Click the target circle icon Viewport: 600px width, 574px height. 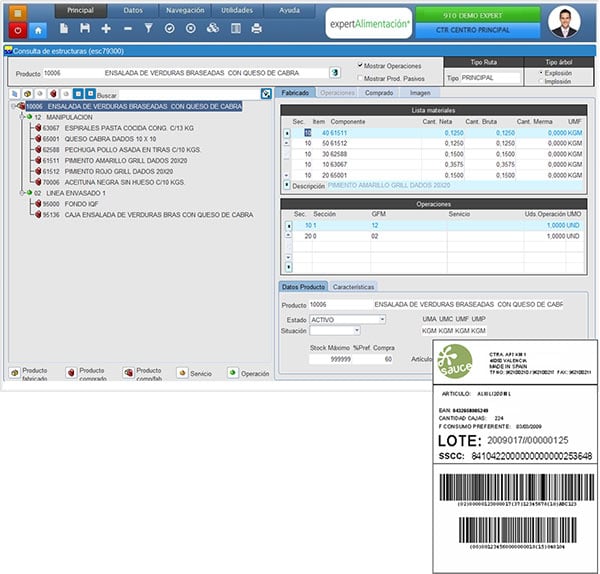(x=191, y=28)
